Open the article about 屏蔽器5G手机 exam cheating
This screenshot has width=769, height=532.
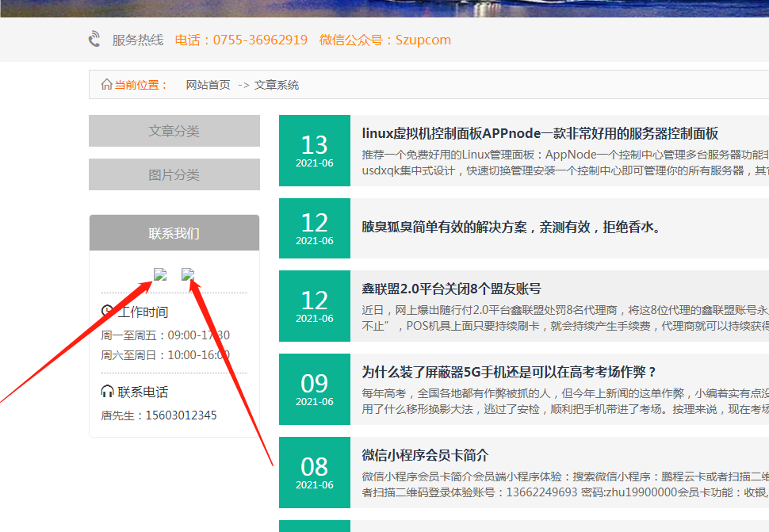coord(509,372)
